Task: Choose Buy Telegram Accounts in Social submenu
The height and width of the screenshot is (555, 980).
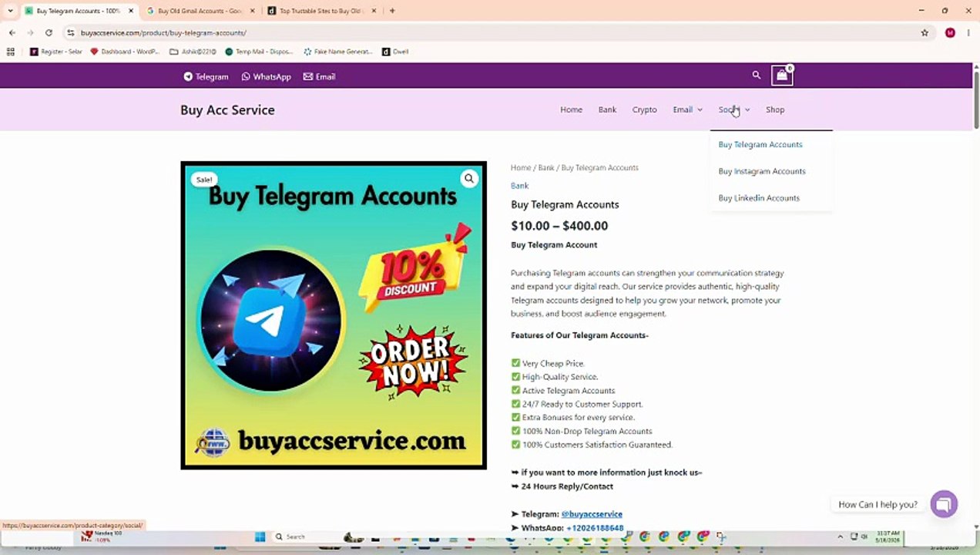Action: (760, 144)
